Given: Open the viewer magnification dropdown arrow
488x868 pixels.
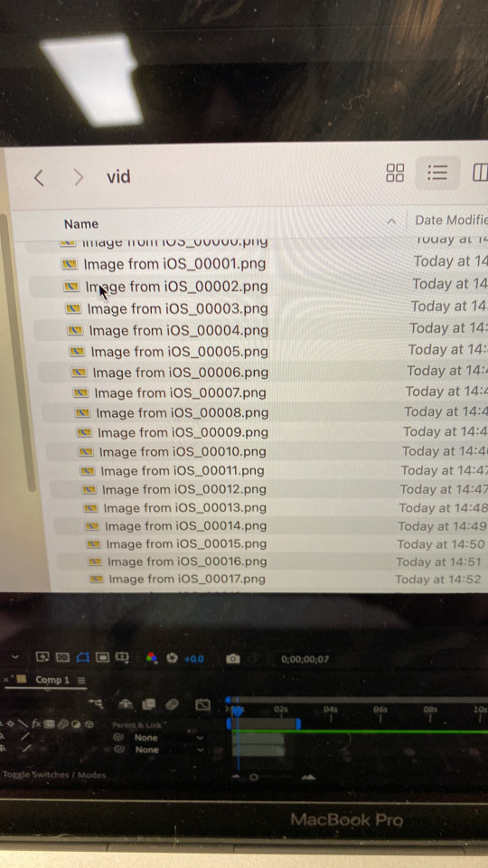Looking at the screenshot, I should 15,657.
